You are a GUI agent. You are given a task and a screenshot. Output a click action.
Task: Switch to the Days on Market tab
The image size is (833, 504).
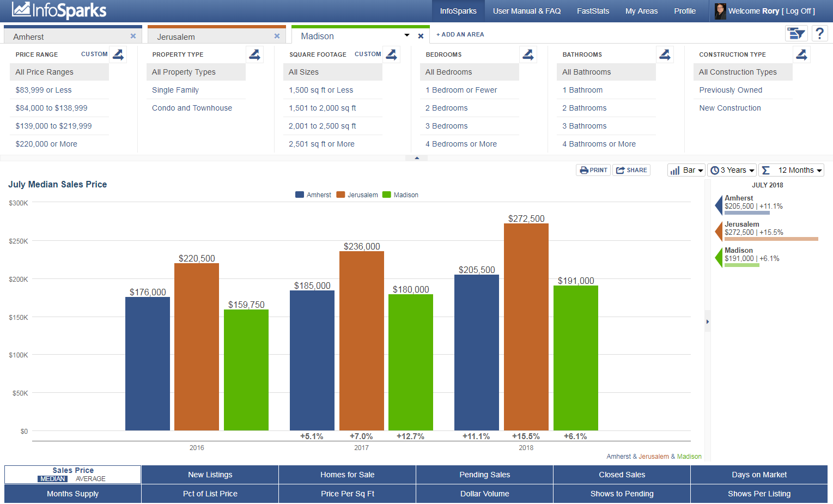click(759, 475)
